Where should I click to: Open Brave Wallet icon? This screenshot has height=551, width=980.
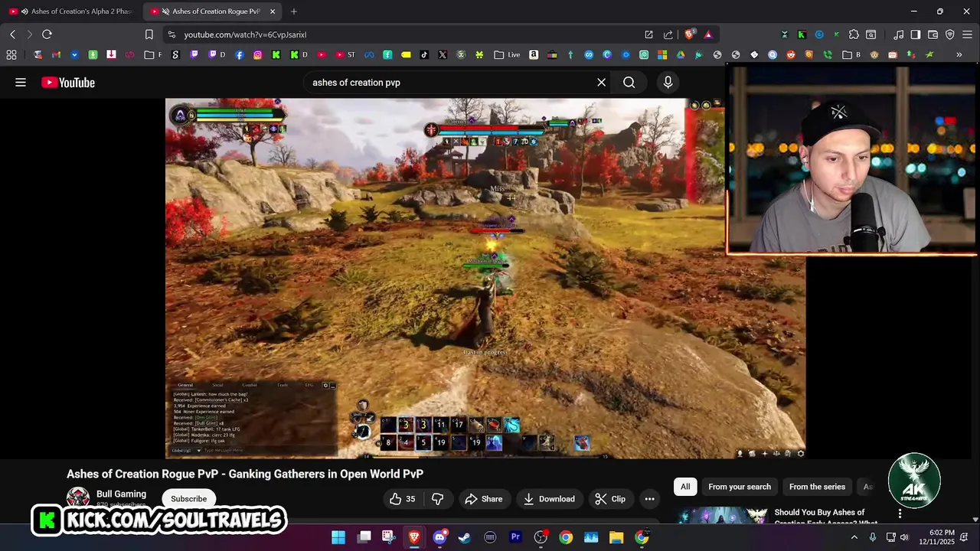click(x=933, y=34)
